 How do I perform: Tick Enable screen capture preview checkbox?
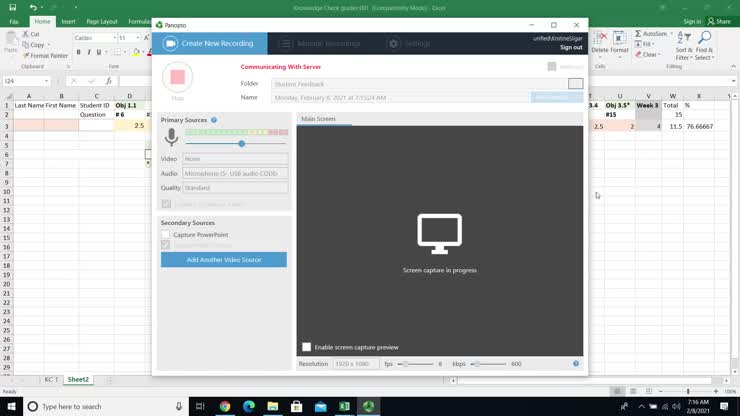[x=307, y=347]
